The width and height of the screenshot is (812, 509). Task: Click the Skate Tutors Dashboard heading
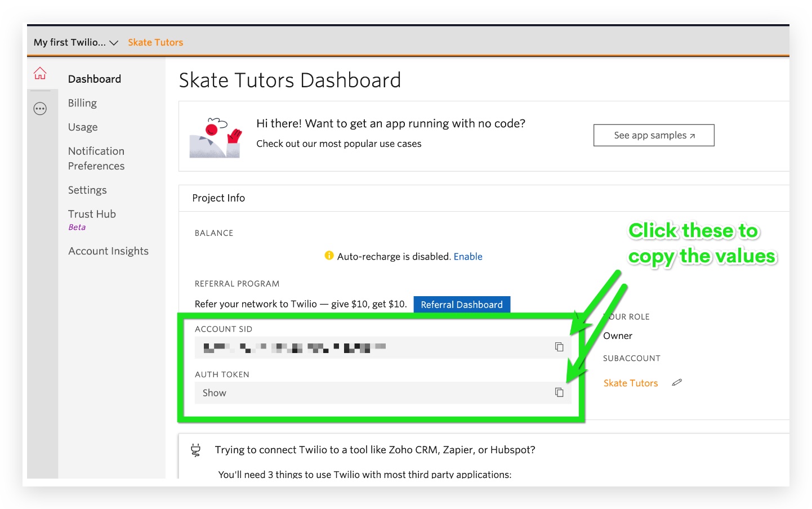[290, 80]
